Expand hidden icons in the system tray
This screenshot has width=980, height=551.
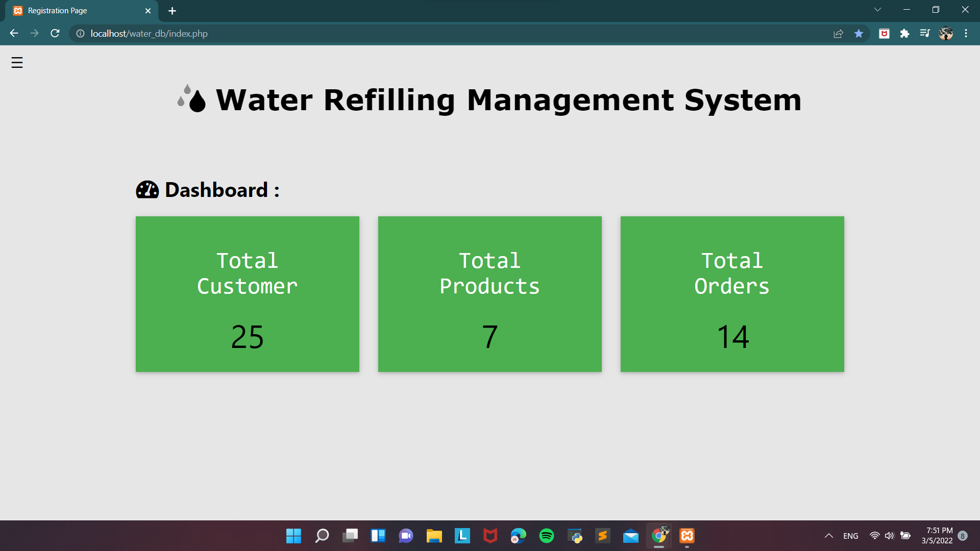[x=828, y=536]
